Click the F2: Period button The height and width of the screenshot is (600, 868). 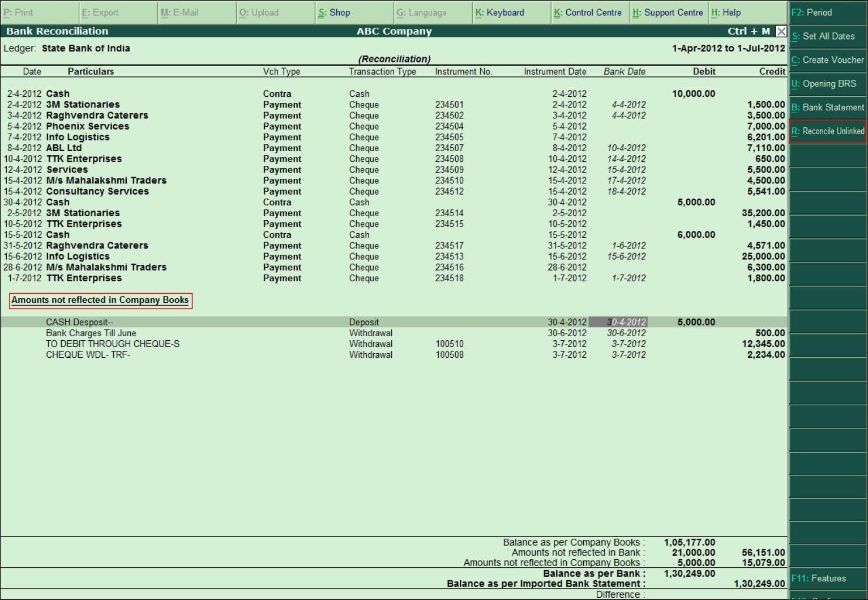tap(828, 12)
